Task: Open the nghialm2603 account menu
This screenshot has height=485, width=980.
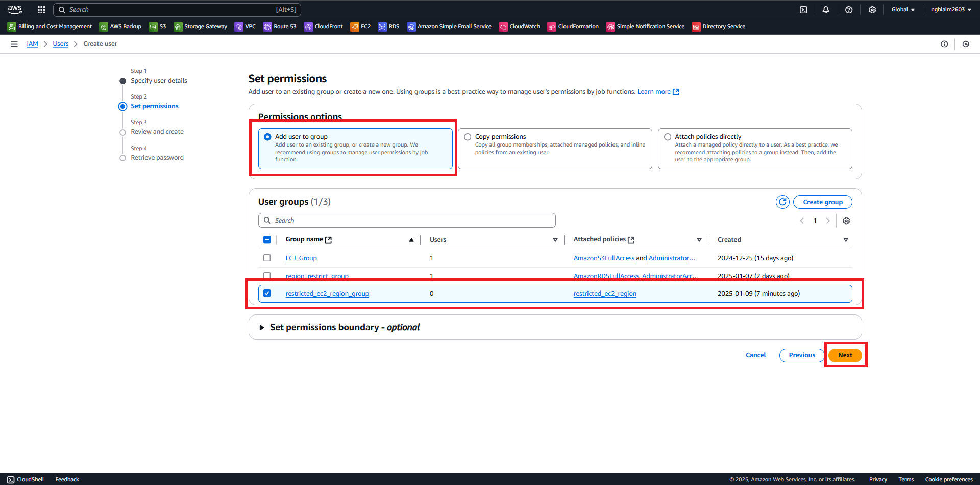Action: (x=951, y=10)
